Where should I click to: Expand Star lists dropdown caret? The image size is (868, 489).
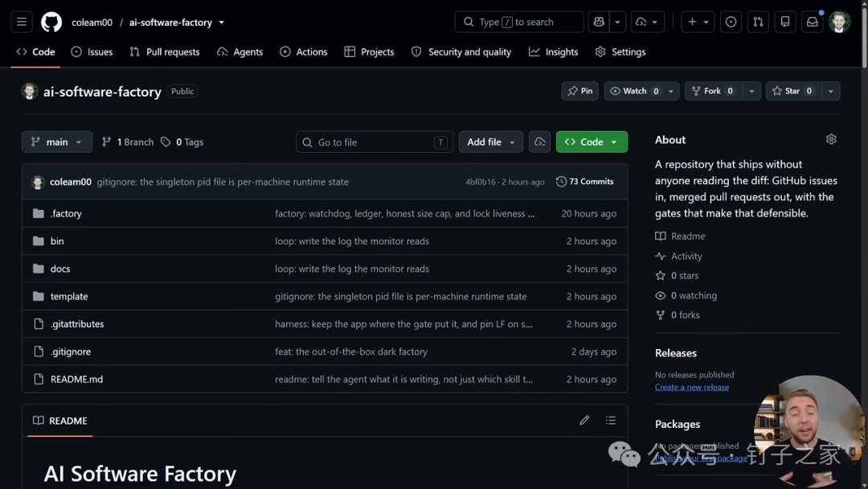point(830,91)
